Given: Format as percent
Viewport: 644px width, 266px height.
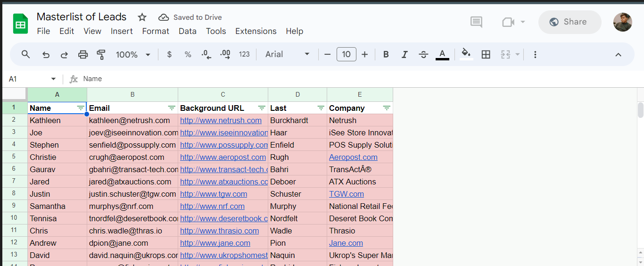Looking at the screenshot, I should click(x=188, y=55).
